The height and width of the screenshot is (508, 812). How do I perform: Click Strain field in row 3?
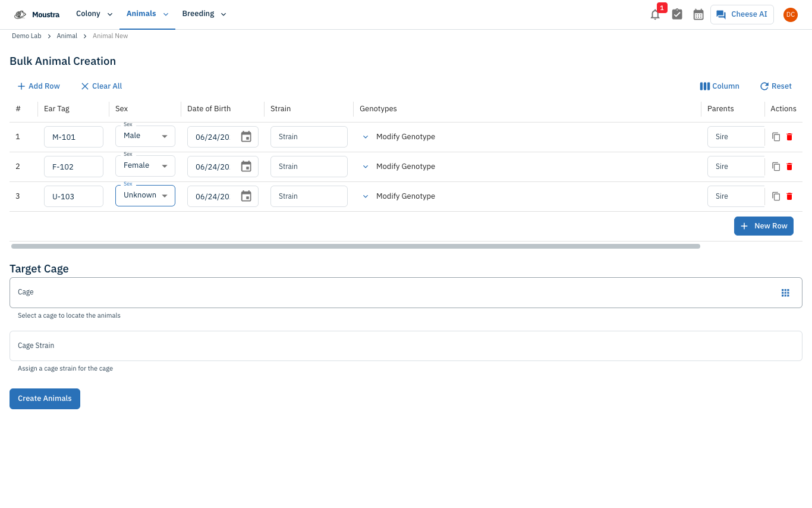click(309, 196)
